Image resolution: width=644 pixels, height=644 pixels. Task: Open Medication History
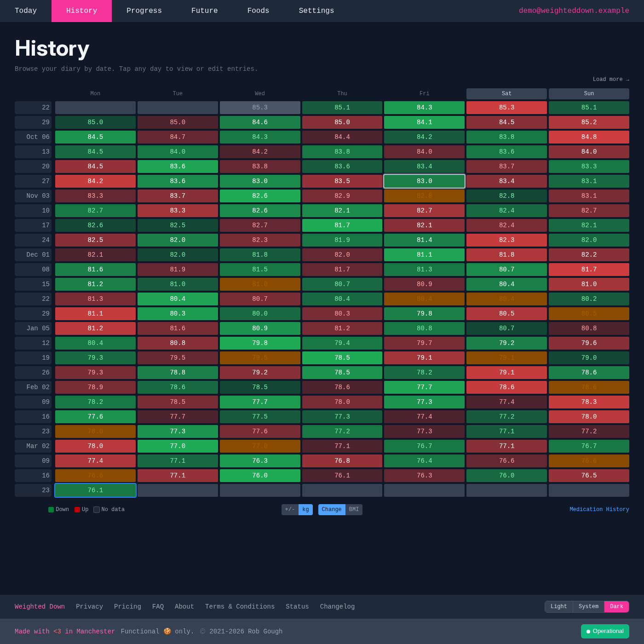click(599, 509)
